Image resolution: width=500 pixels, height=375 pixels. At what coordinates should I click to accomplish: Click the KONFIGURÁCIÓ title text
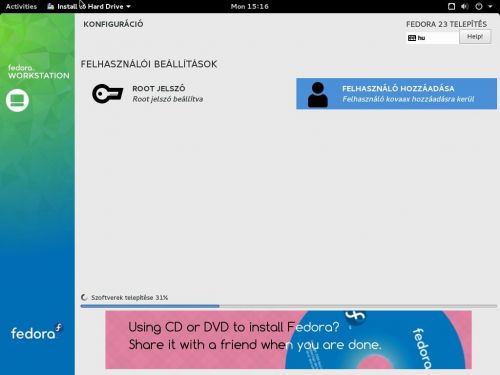point(113,24)
